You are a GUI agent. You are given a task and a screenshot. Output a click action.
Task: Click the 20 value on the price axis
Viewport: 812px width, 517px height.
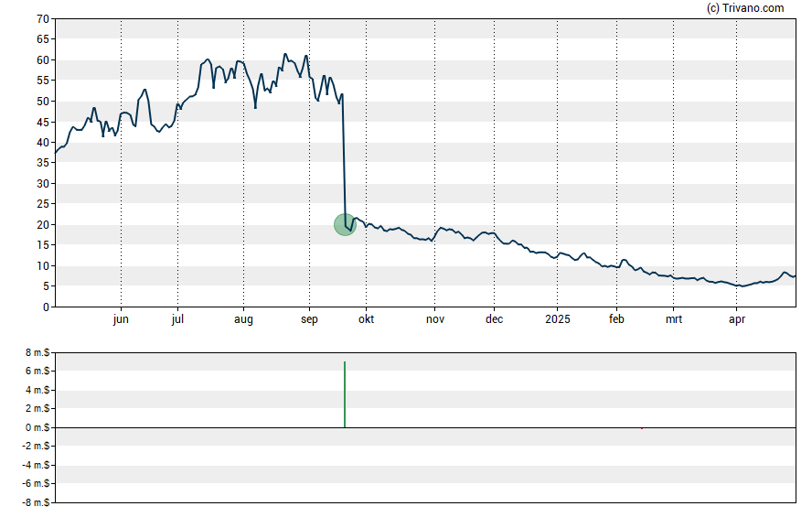(43, 225)
